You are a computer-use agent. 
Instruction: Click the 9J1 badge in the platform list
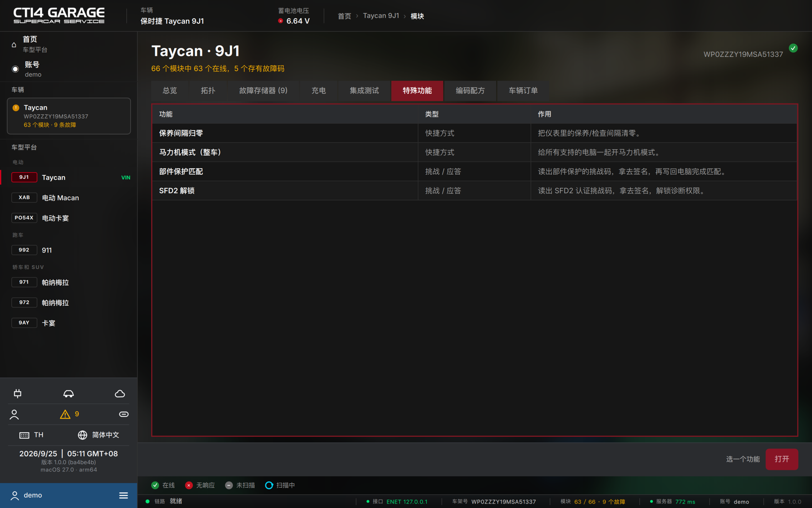click(24, 177)
